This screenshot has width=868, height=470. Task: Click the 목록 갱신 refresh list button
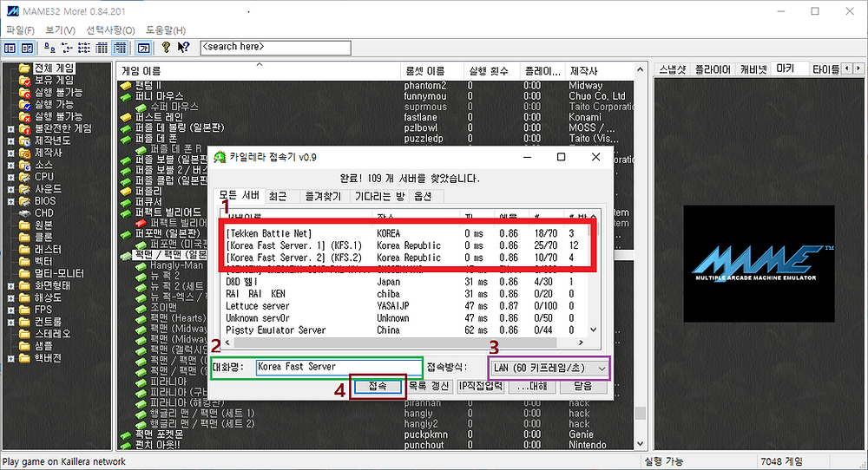coord(430,386)
